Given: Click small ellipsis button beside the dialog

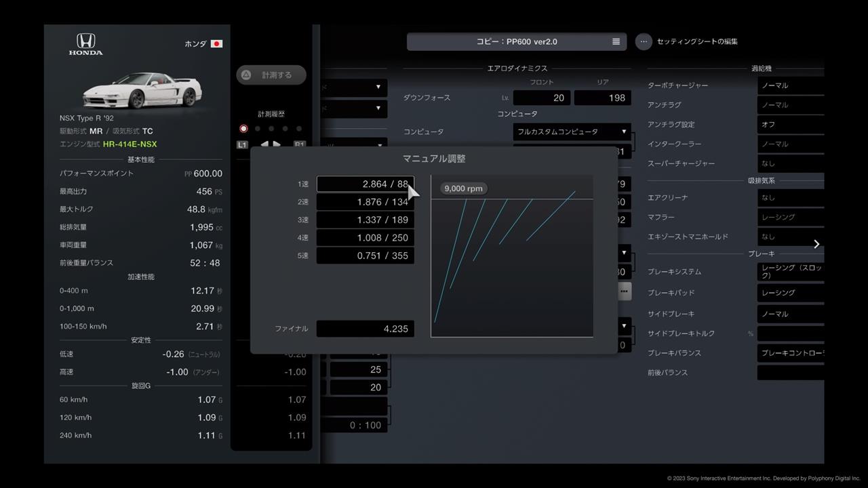Looking at the screenshot, I should coord(624,291).
